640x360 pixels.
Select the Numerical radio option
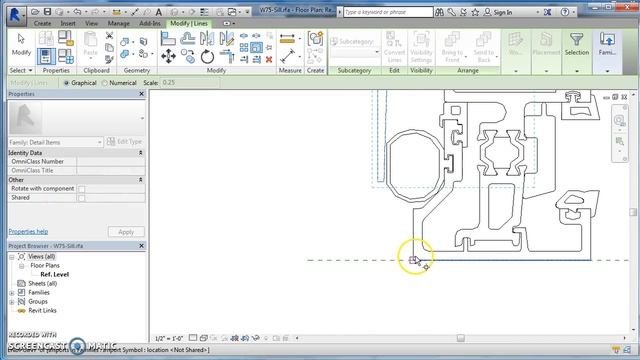pos(104,83)
